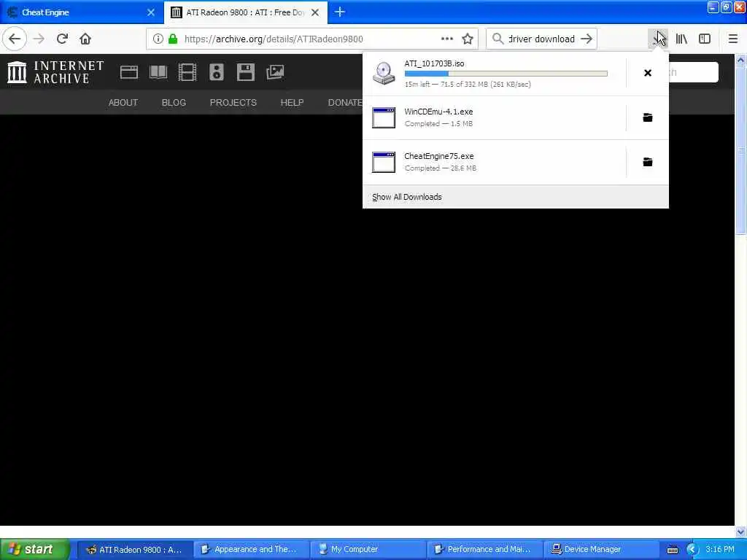Click the ATI_101703B.iso download progress bar
Image resolution: width=747 pixels, height=560 pixels.
click(506, 74)
